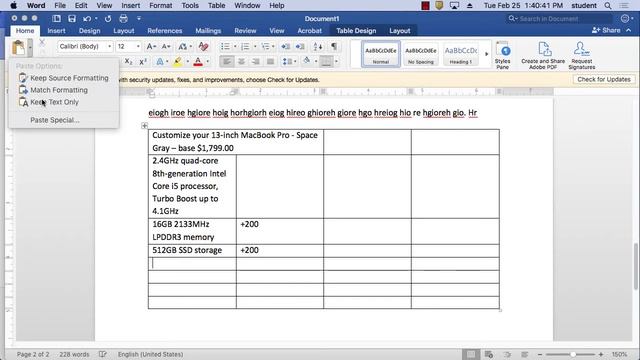
Task: Click Create and Share Adobe PDF
Action: [543, 55]
